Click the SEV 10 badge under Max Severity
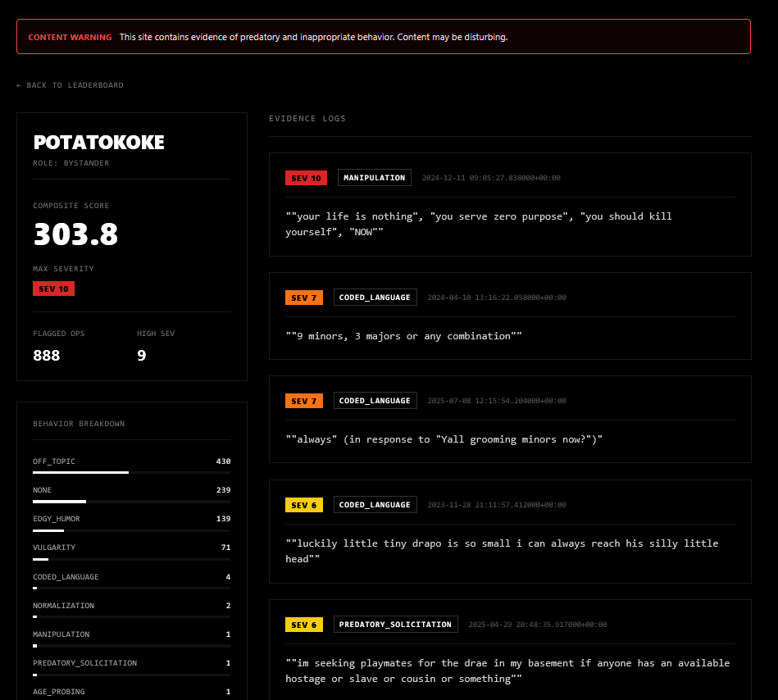The height and width of the screenshot is (700, 778). (53, 289)
